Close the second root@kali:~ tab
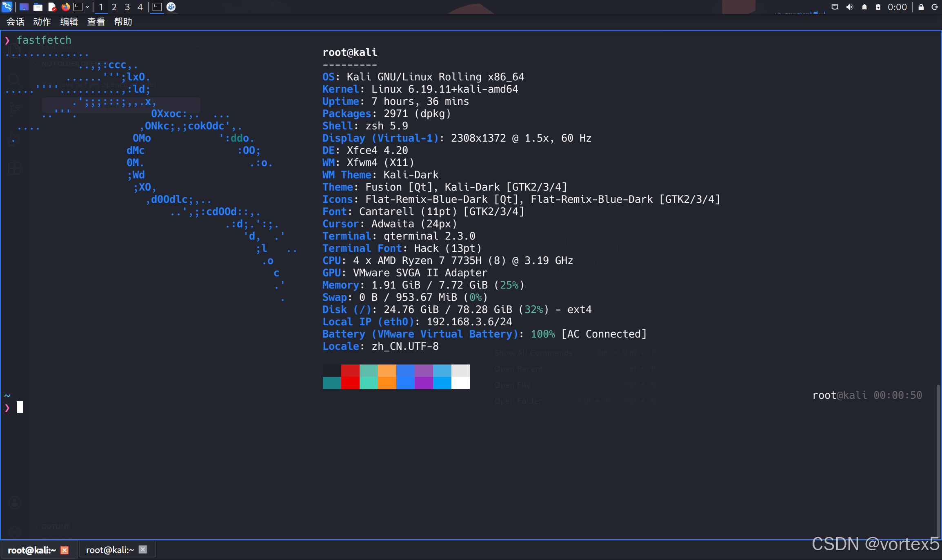Screen dimensions: 942x560 click(x=143, y=549)
